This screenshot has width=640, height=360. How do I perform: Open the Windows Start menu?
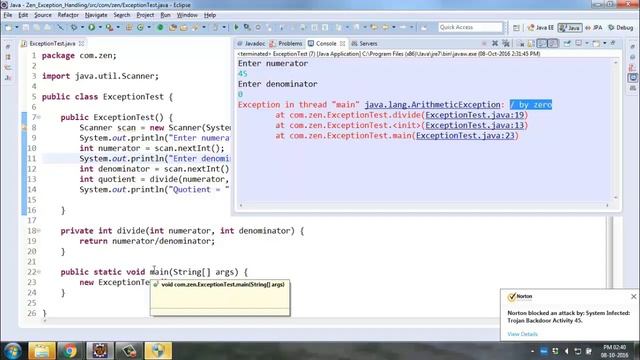point(12,351)
